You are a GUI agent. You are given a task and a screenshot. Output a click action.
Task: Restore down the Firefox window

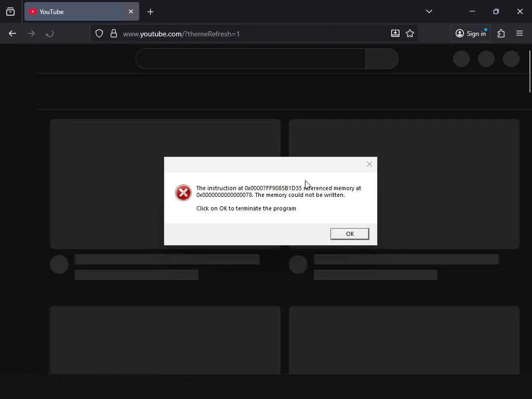[496, 11]
